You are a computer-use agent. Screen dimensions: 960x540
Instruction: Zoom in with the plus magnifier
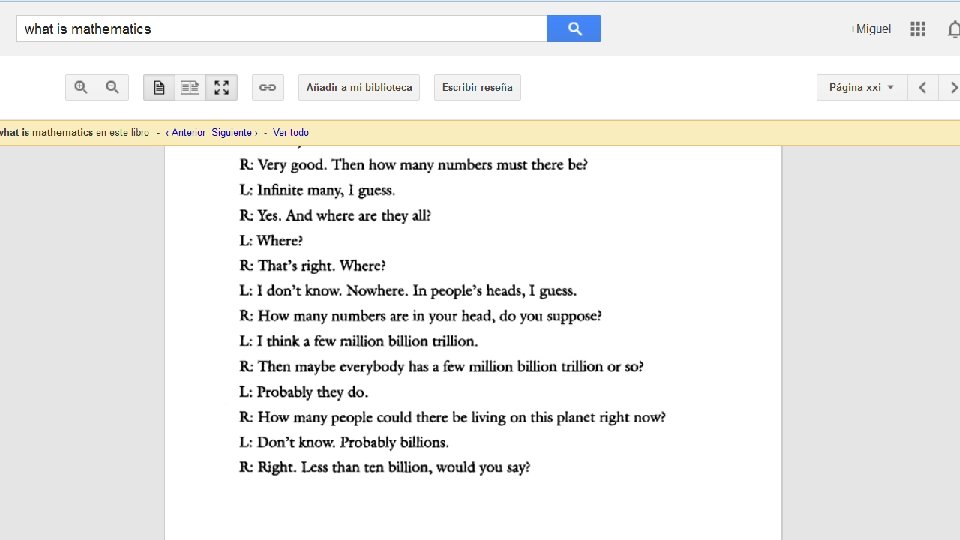point(81,88)
